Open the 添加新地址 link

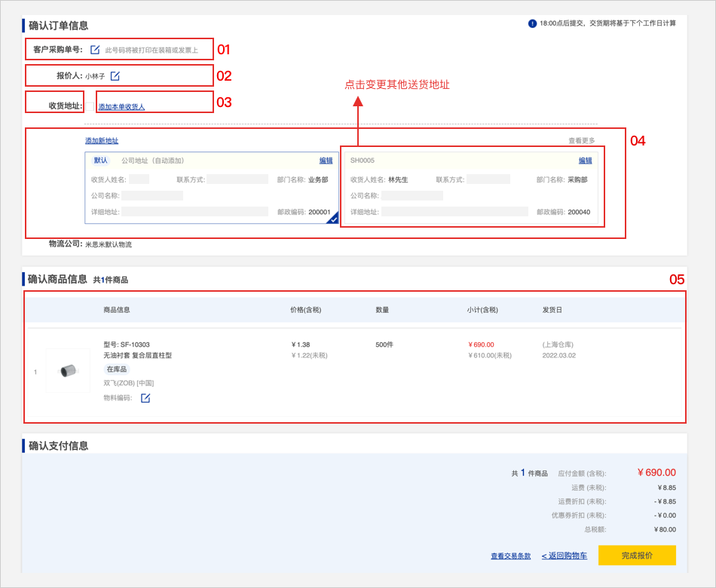tap(102, 141)
